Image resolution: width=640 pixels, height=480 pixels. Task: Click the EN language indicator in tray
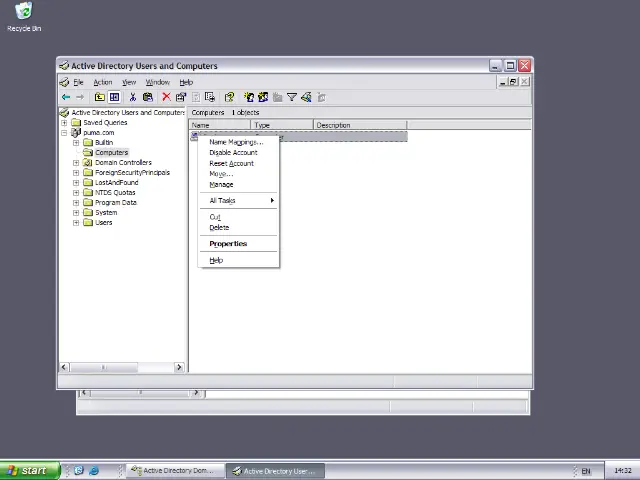click(586, 471)
